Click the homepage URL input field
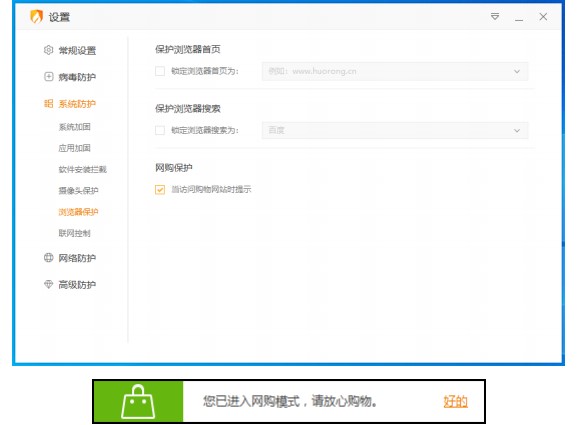Image resolution: width=581 pixels, height=425 pixels. (x=395, y=71)
